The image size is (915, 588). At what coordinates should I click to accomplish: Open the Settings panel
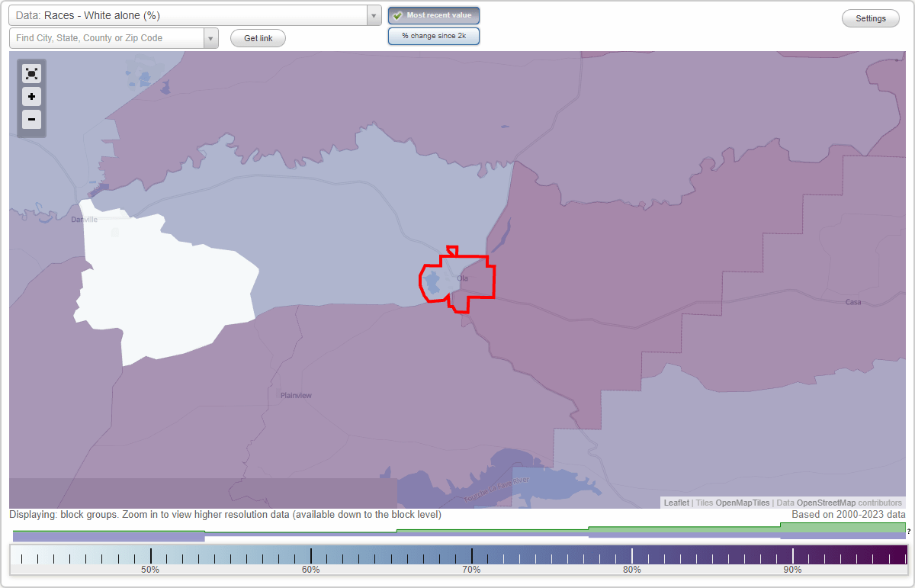click(x=870, y=18)
